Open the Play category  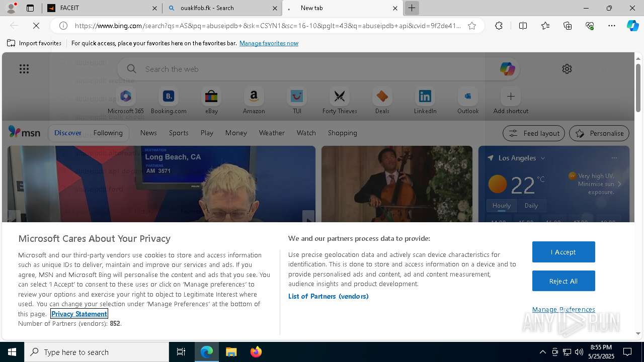tap(207, 133)
